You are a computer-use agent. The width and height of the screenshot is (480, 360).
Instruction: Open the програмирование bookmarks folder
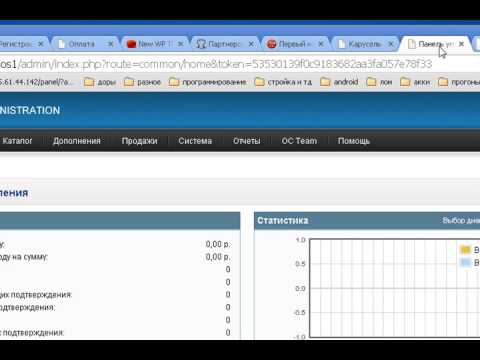(x=208, y=82)
